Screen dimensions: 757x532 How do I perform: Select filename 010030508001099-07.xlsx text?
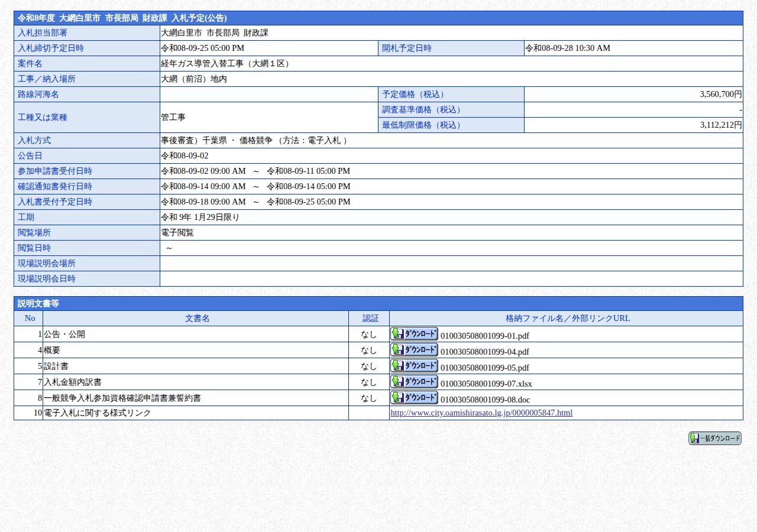486,384
